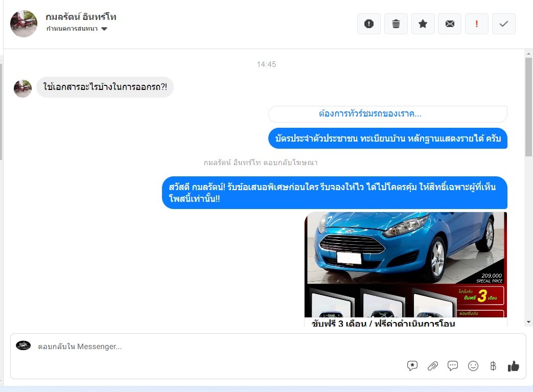Attach a file with paperclip icon
This screenshot has height=392, width=533.
click(432, 366)
